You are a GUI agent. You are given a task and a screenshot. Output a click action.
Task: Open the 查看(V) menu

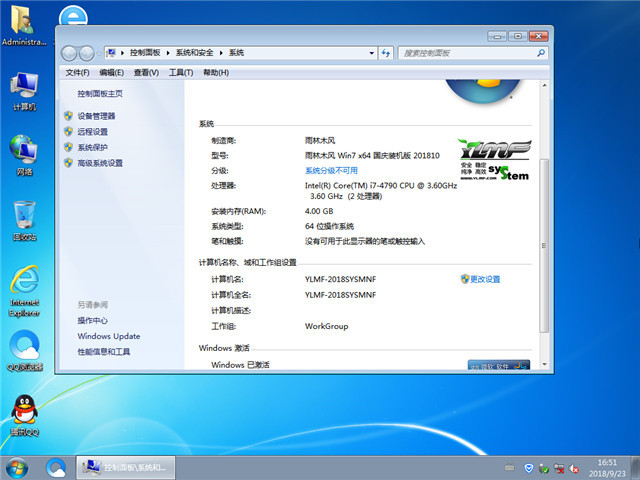(146, 73)
